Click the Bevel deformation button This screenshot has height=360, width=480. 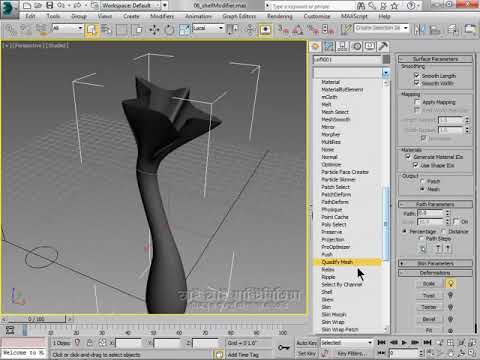(x=429, y=319)
